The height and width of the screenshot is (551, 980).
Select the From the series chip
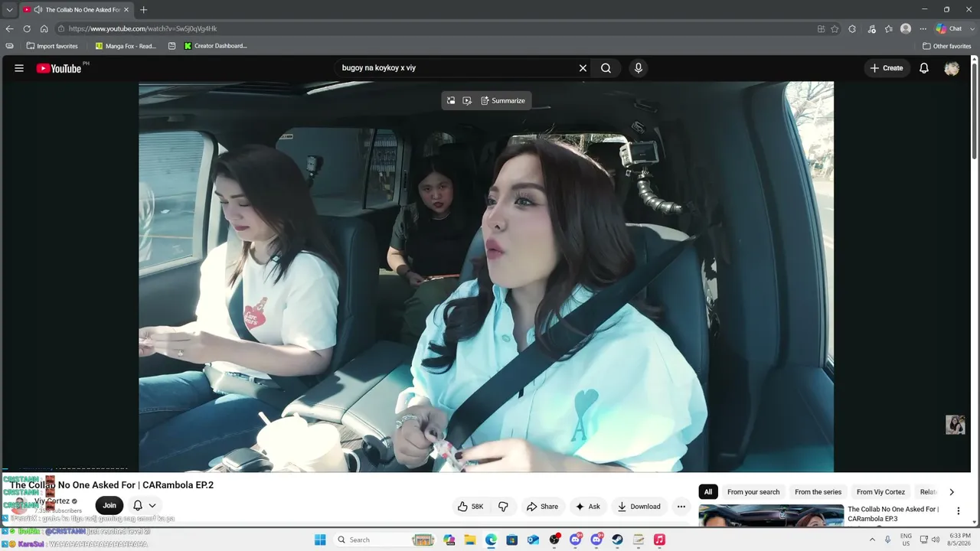click(x=818, y=492)
